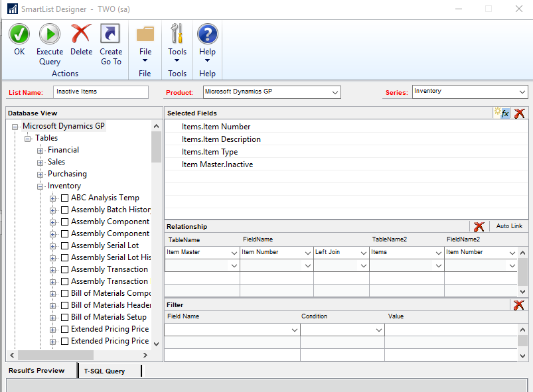Run the Execute Query play icon

point(50,34)
